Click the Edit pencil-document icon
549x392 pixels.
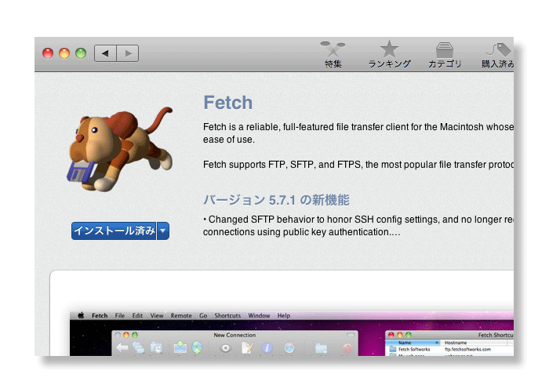(x=247, y=348)
